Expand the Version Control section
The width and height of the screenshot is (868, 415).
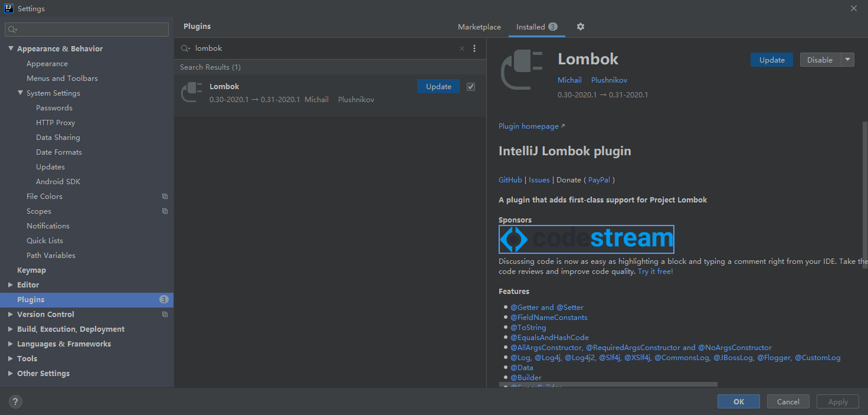[x=11, y=315]
